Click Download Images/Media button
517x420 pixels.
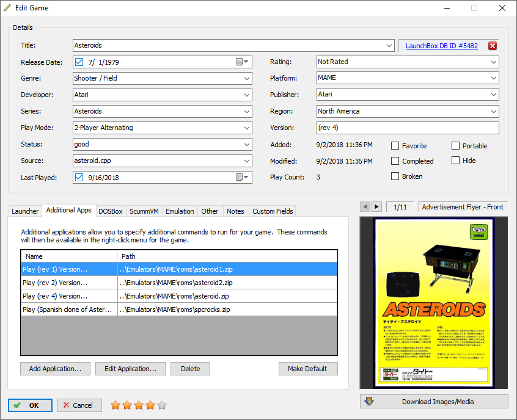[434, 402]
